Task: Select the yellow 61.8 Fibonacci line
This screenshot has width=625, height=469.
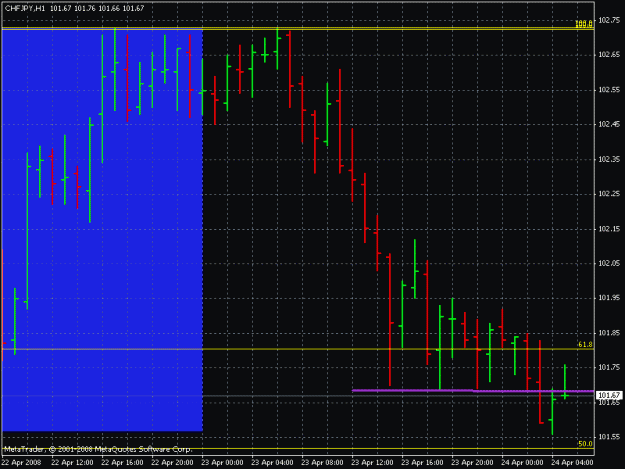Action: pyautogui.click(x=298, y=349)
